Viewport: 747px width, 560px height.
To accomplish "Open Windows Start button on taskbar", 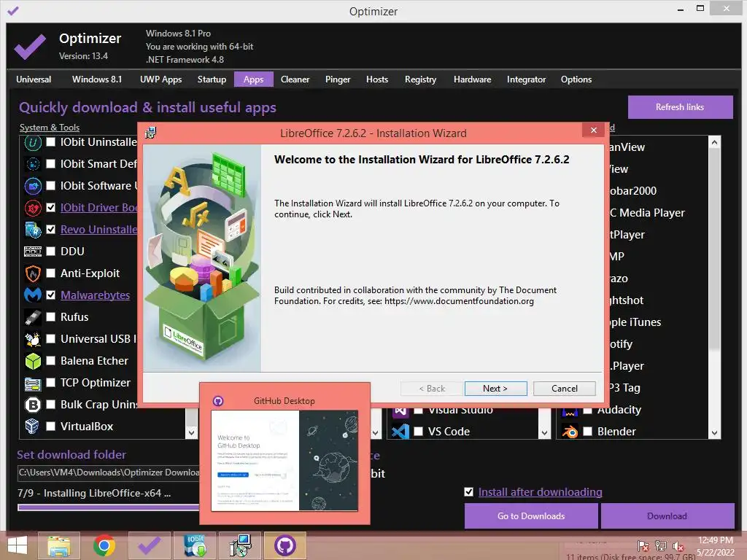I will 18,545.
